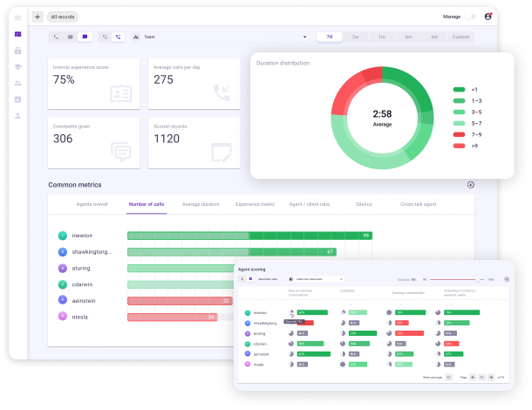Select the purple chat message filter icon
Viewport: 532px width, 410px height.
(85, 38)
